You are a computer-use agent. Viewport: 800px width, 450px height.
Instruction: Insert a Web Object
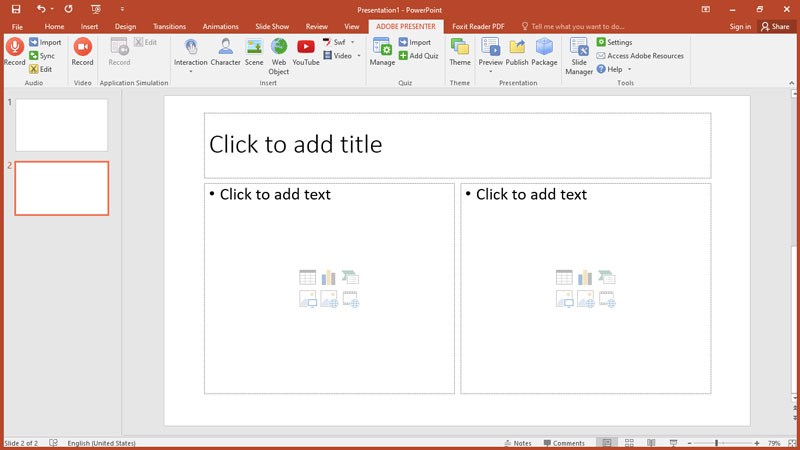(279, 56)
